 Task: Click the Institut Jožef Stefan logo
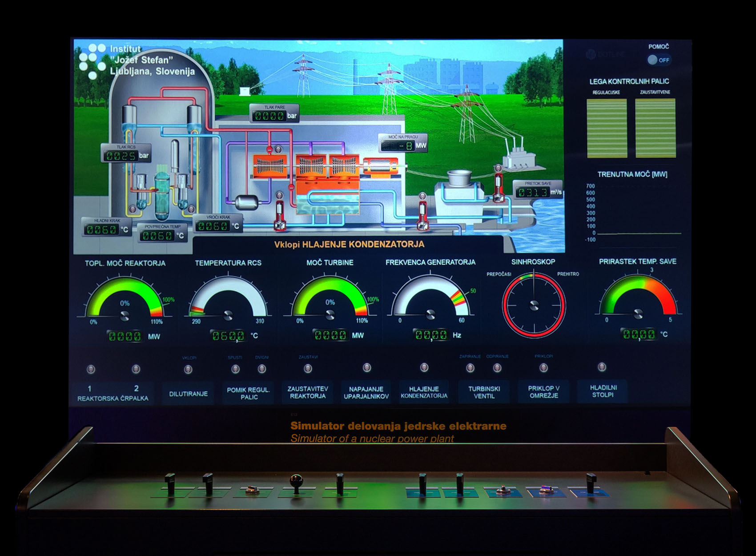(92, 61)
